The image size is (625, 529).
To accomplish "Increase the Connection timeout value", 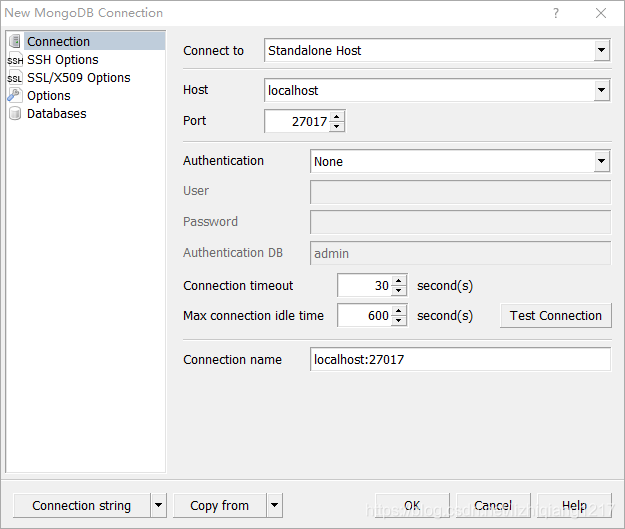I will point(399,280).
